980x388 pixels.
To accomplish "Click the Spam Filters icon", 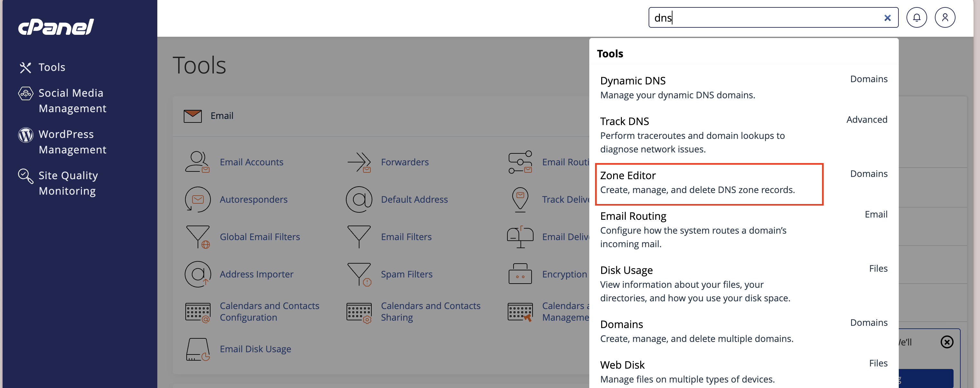I will point(359,274).
